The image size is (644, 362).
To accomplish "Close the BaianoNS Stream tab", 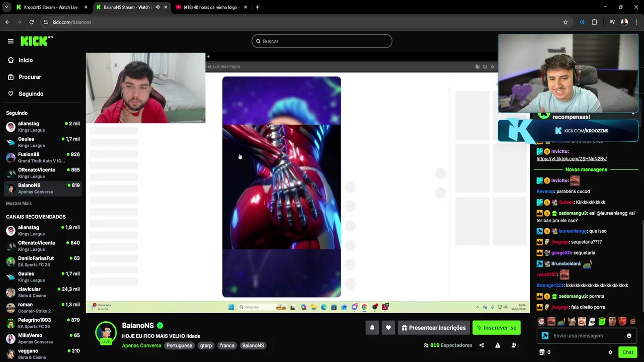I will point(166,7).
